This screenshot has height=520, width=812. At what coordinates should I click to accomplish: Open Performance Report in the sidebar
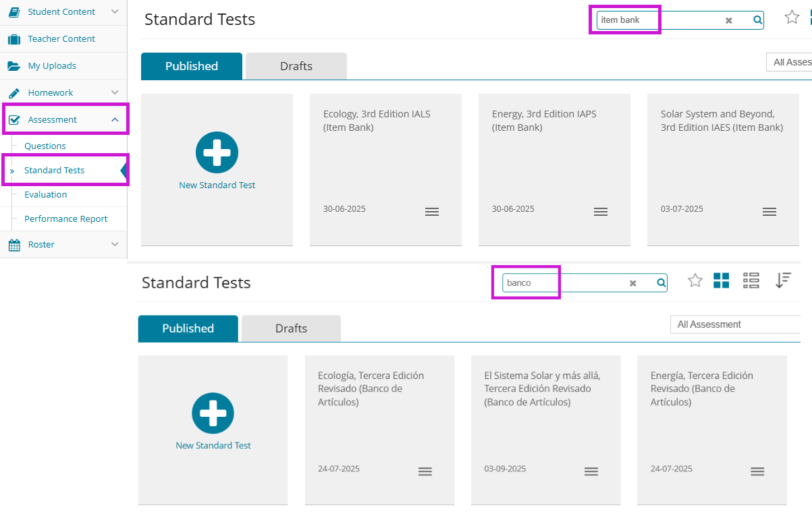(65, 219)
